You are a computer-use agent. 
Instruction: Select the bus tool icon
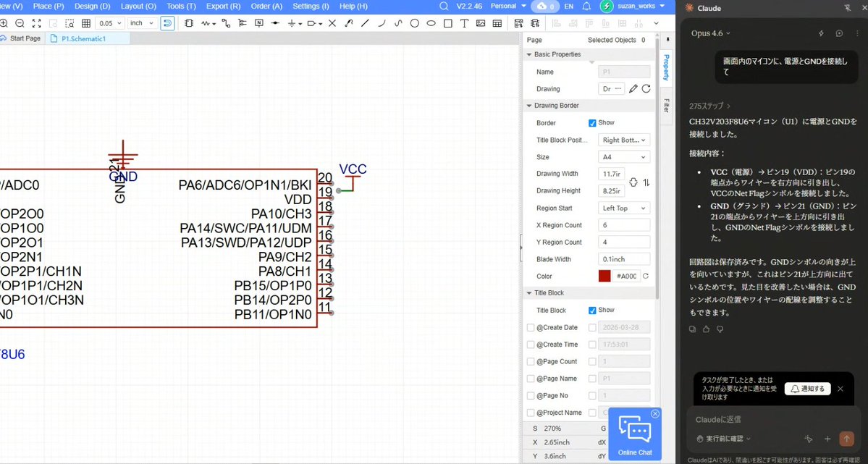pyautogui.click(x=243, y=23)
